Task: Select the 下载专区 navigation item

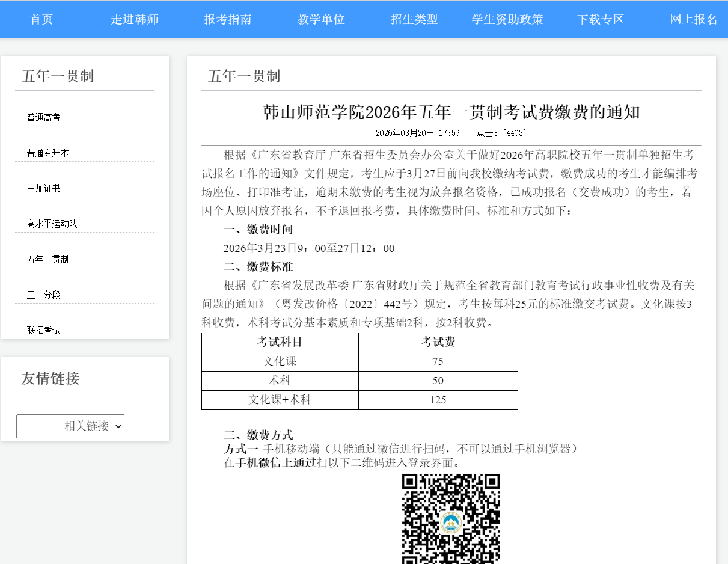Action: coord(600,19)
